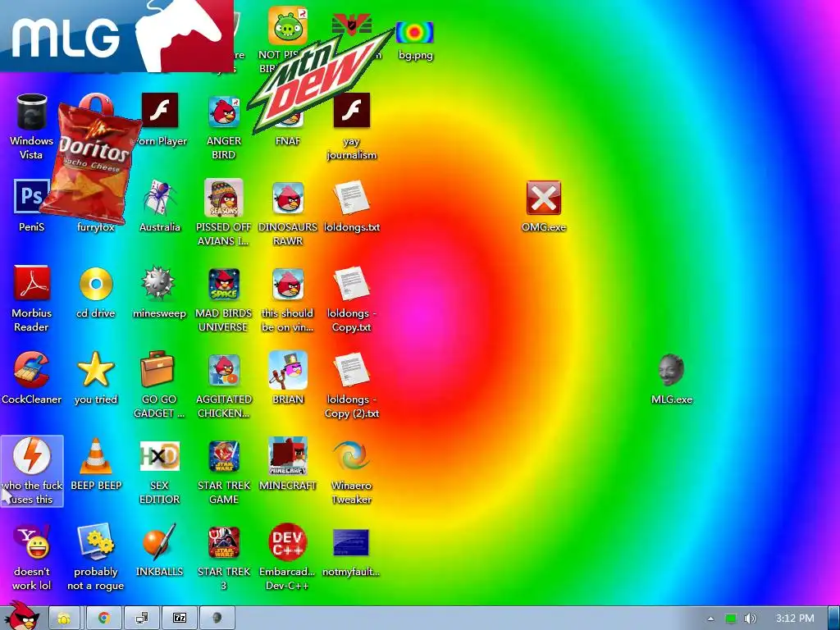The image size is (840, 630).
Task: Select the 'probably not a rogue' icon
Action: (96, 541)
